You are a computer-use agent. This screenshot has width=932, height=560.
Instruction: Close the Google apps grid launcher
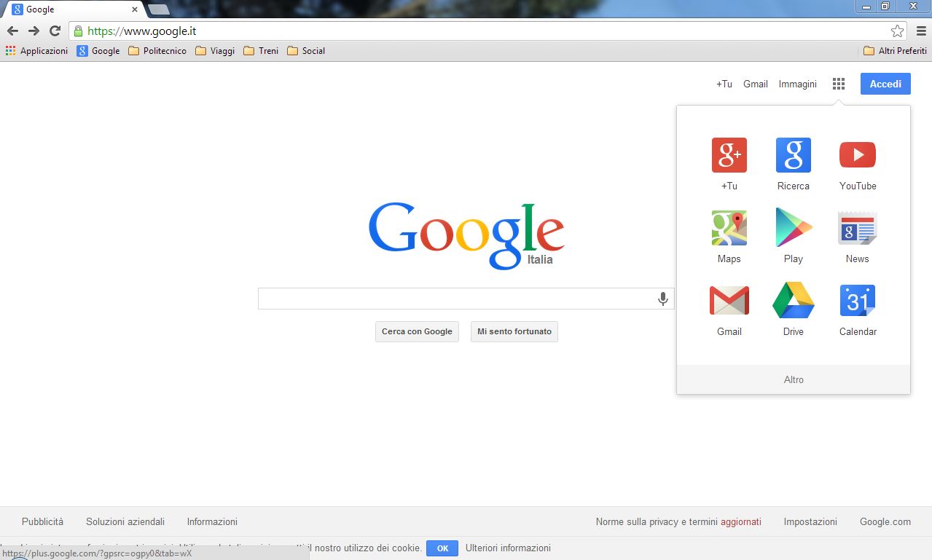coord(839,84)
